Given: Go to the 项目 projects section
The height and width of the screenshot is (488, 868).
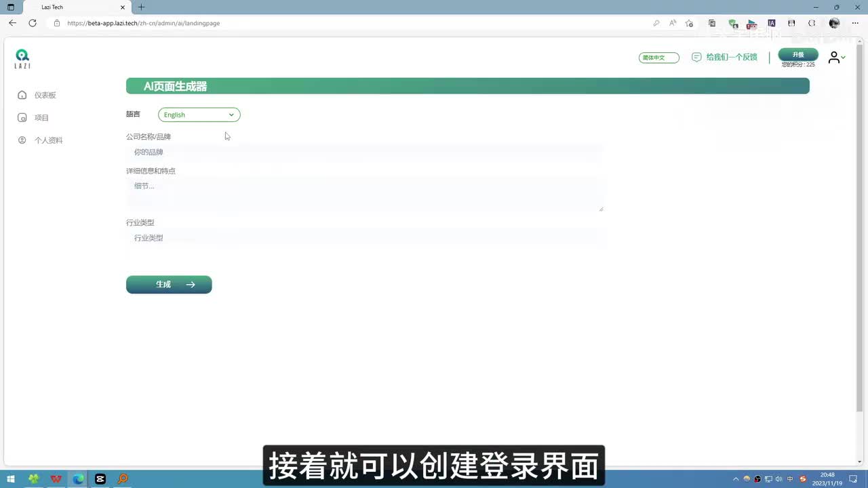Looking at the screenshot, I should [x=41, y=118].
